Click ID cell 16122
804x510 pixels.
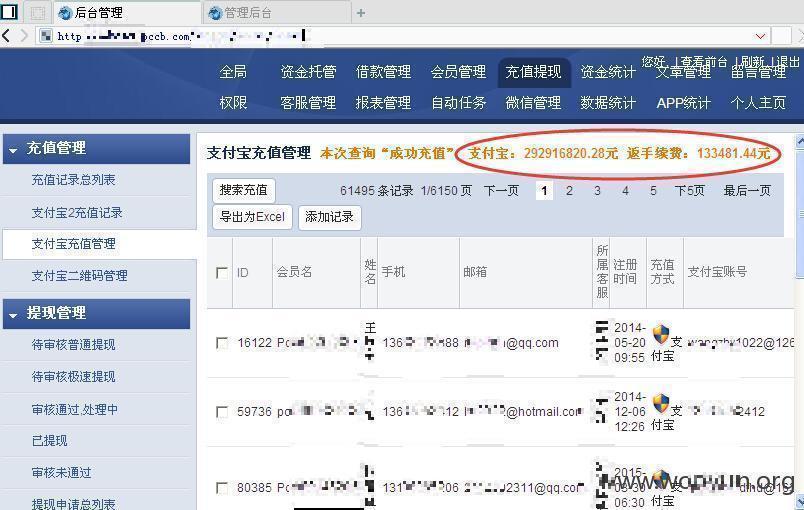pos(254,343)
